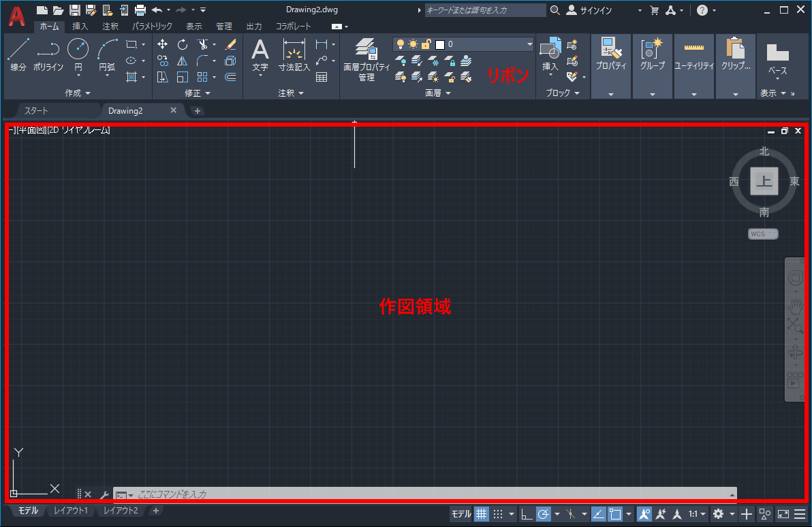Expand the 注釈 panel

(x=291, y=93)
